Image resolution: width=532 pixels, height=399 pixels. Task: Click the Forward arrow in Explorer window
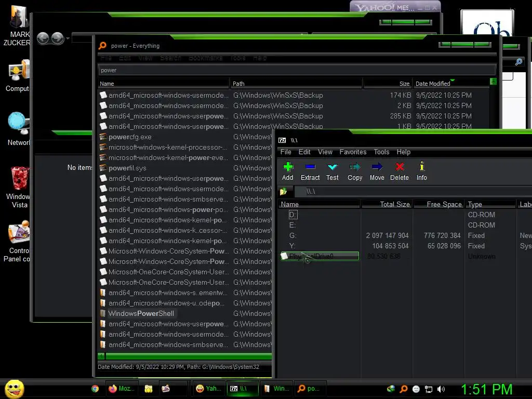click(57, 38)
